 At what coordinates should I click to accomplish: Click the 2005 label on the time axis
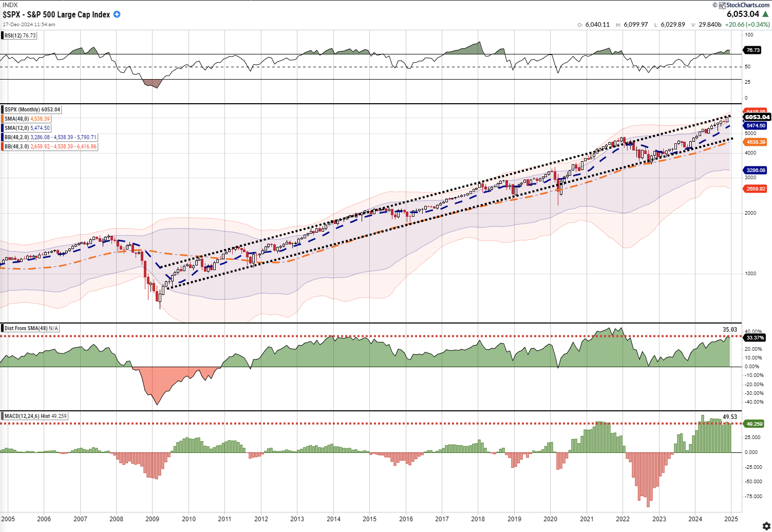click(8, 519)
